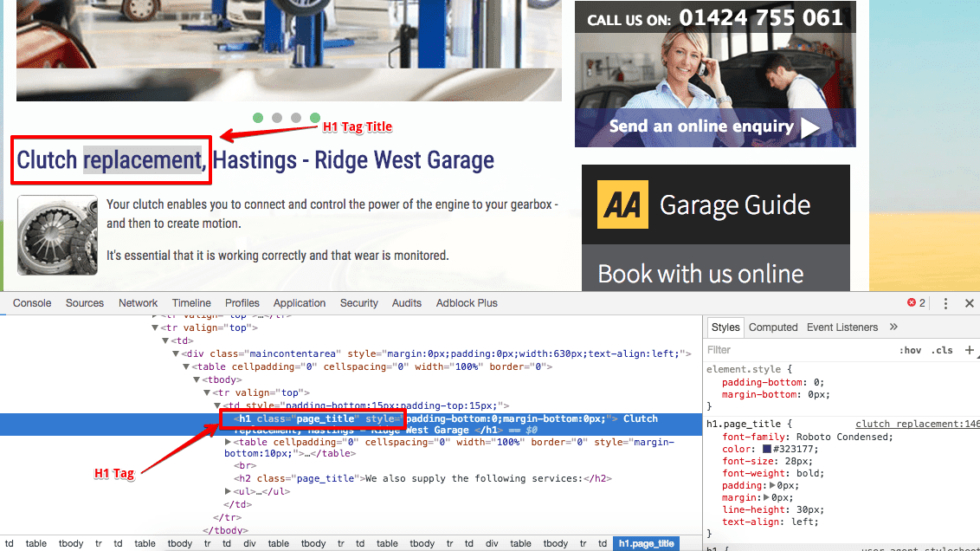This screenshot has height=551, width=980.
Task: Switch to the Adblock Plus panel
Action: 467,302
